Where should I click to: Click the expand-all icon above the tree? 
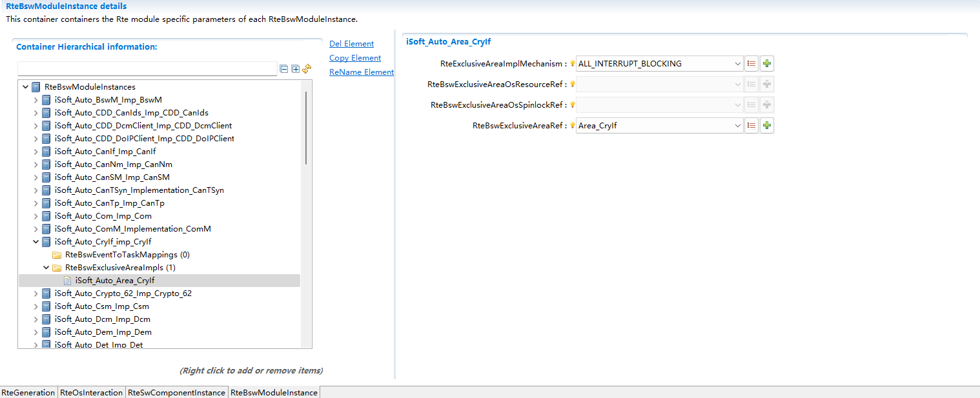click(296, 69)
